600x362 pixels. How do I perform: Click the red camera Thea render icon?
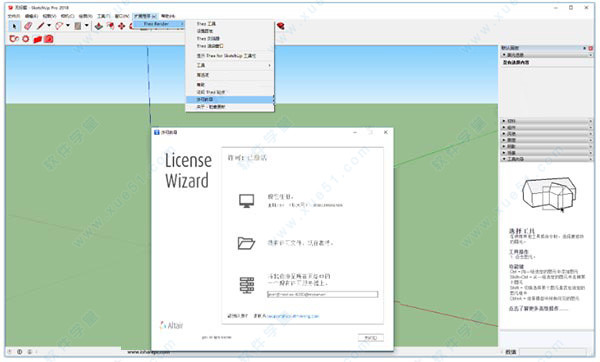49,39
